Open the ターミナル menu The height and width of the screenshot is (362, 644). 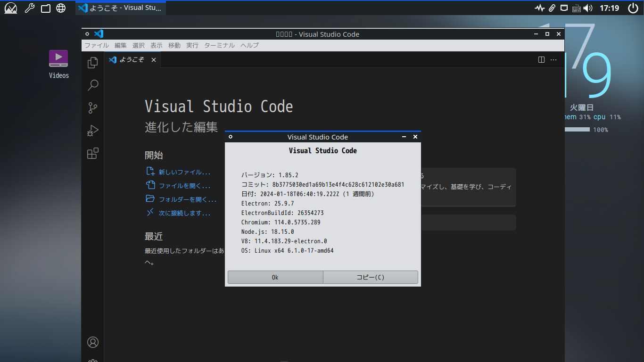coord(219,45)
